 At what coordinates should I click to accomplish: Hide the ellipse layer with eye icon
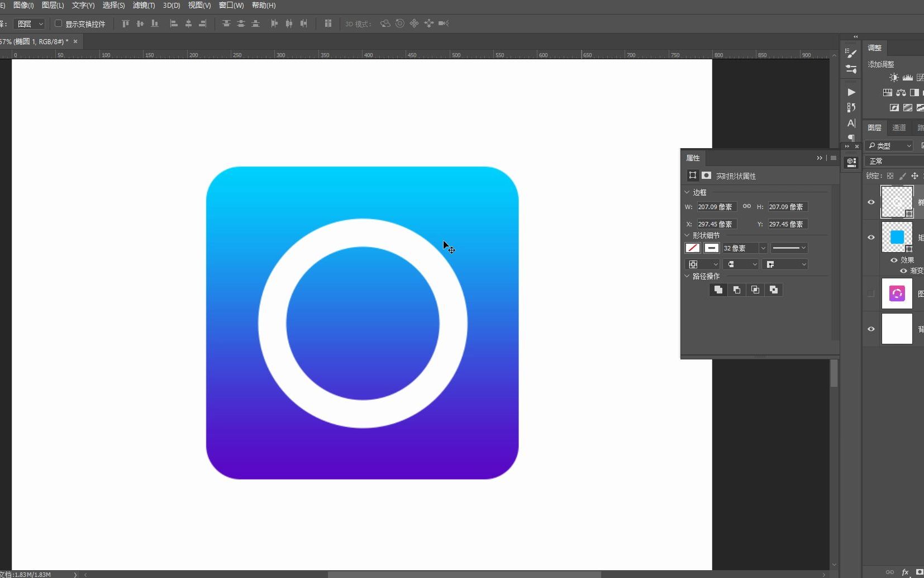tap(871, 202)
